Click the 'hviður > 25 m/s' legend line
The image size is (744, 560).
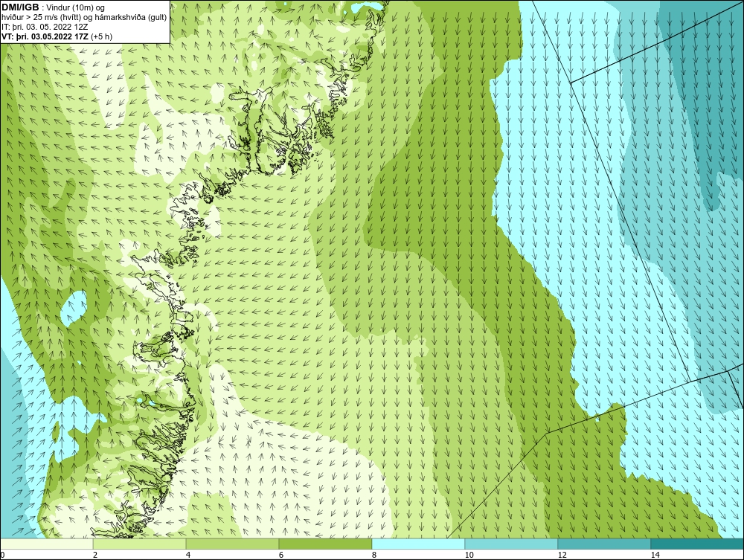[84, 18]
